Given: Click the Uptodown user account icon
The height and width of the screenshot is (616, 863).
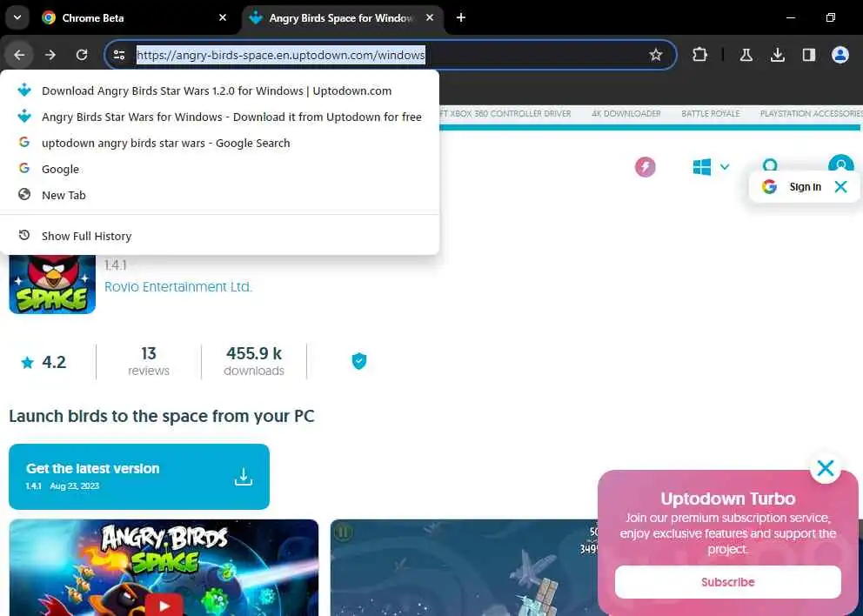Looking at the screenshot, I should [841, 164].
